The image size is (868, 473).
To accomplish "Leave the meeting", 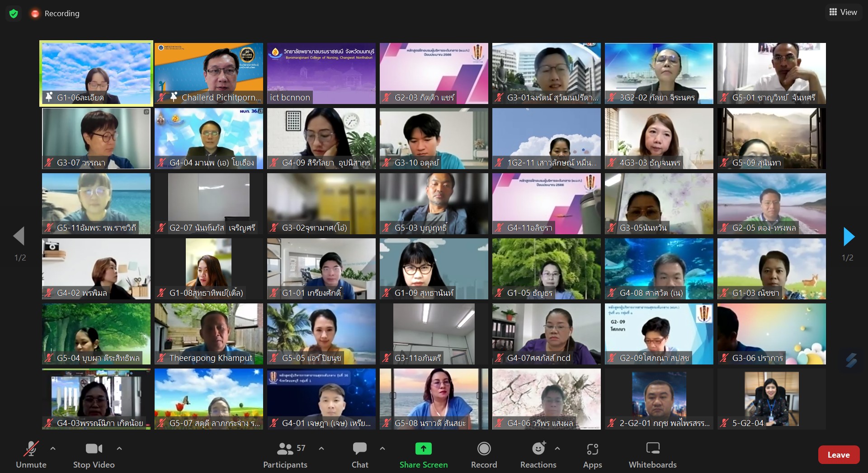I will click(838, 455).
